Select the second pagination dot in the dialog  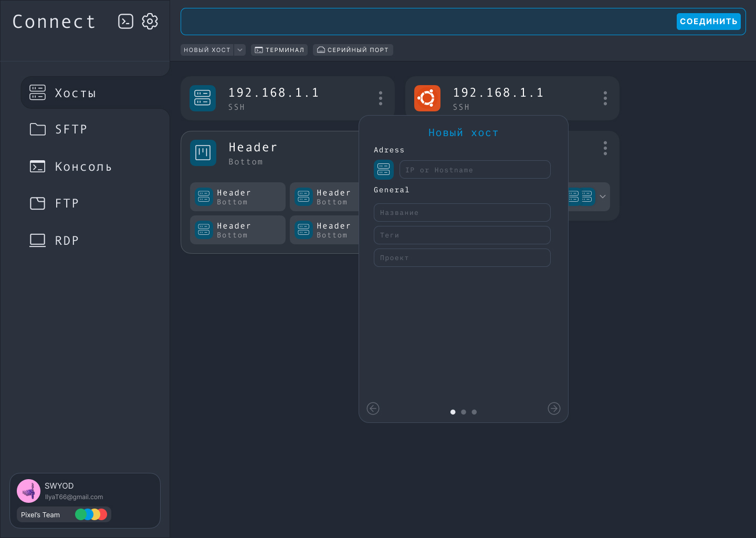pos(464,412)
